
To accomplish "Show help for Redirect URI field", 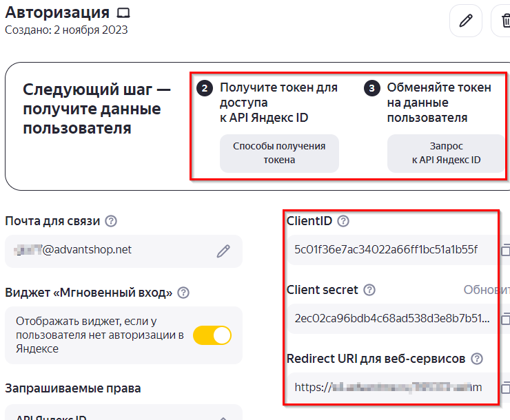I will point(476,359).
